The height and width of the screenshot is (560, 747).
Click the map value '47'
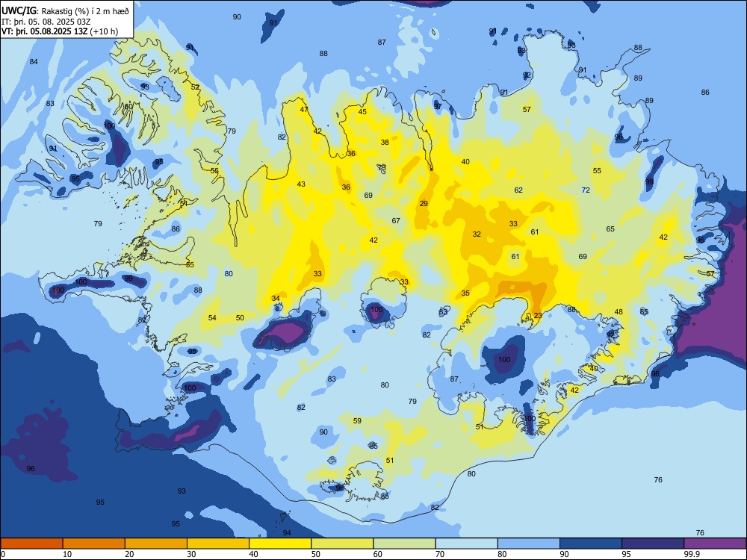(x=304, y=109)
